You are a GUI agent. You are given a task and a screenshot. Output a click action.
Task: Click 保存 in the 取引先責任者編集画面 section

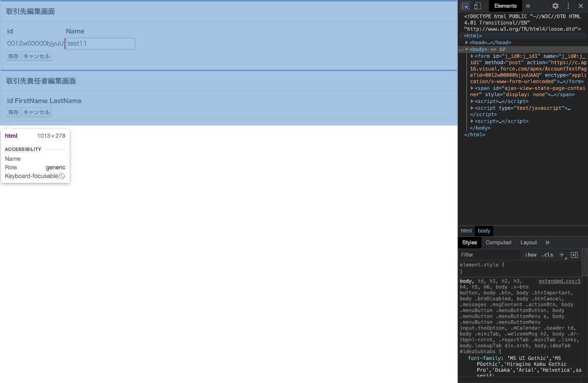coord(14,112)
